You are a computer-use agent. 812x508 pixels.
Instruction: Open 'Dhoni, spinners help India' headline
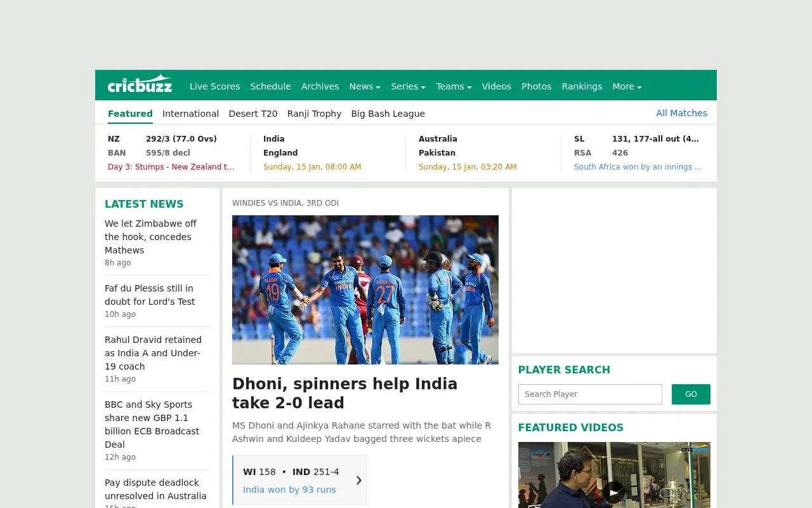point(345,394)
